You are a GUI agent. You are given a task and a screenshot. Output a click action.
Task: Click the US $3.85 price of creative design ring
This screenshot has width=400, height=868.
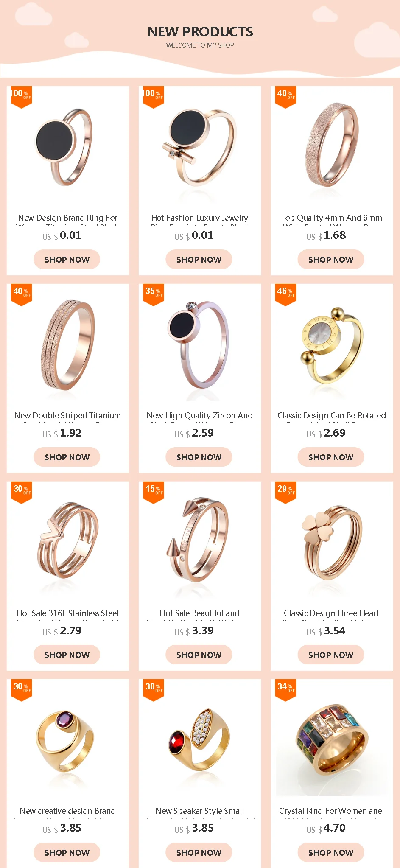tap(62, 828)
